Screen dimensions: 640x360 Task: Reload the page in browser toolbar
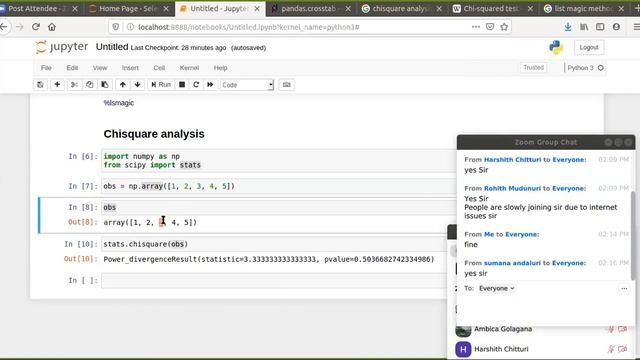pos(36,27)
